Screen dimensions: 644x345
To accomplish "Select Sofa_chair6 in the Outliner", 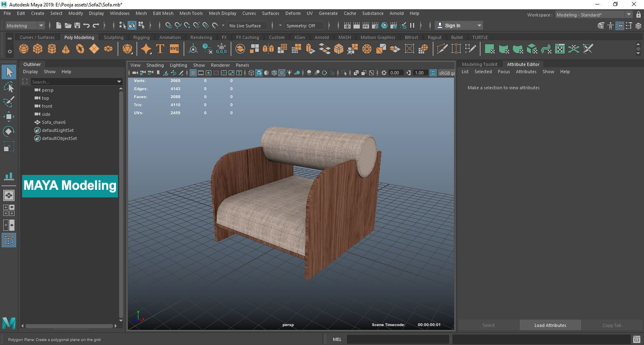I will 54,122.
